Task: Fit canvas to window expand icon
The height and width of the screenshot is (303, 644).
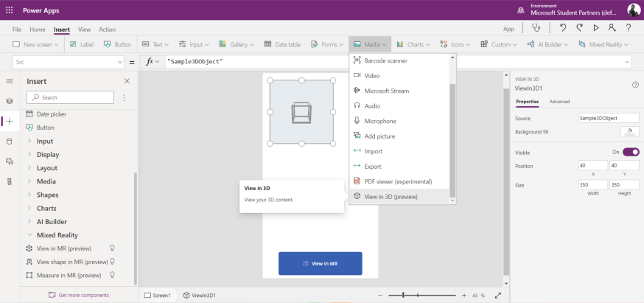Action: coord(498,295)
